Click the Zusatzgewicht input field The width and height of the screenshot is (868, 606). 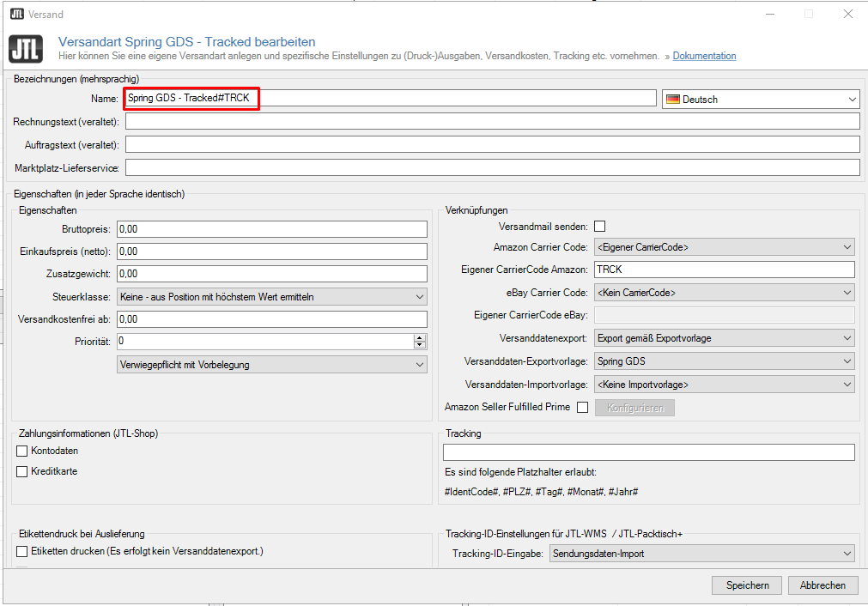click(x=272, y=274)
